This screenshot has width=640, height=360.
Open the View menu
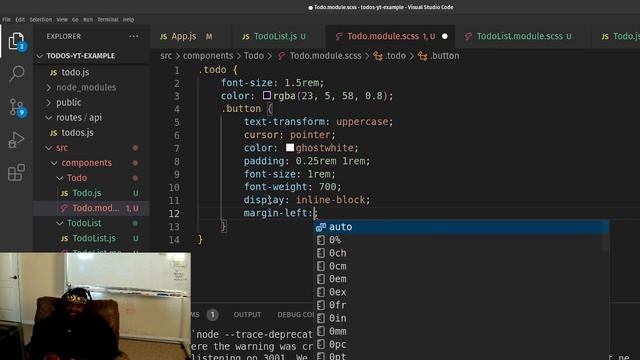[x=62, y=20]
